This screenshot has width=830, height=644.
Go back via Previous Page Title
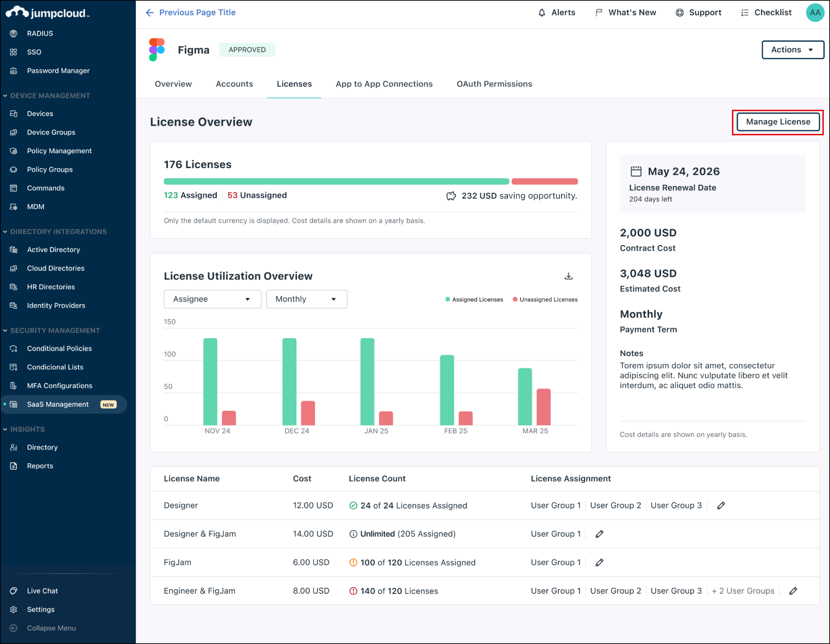[x=190, y=12]
